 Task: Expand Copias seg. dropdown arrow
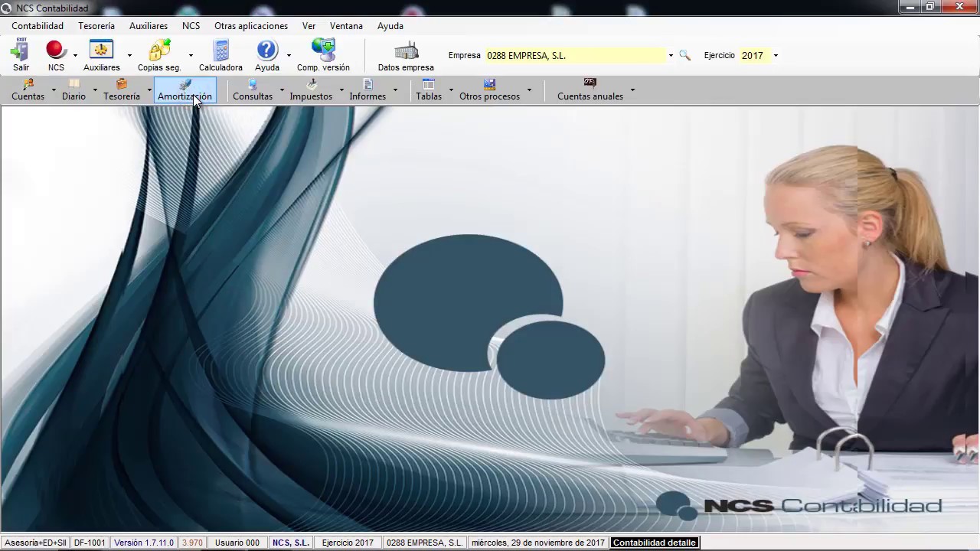[191, 56]
